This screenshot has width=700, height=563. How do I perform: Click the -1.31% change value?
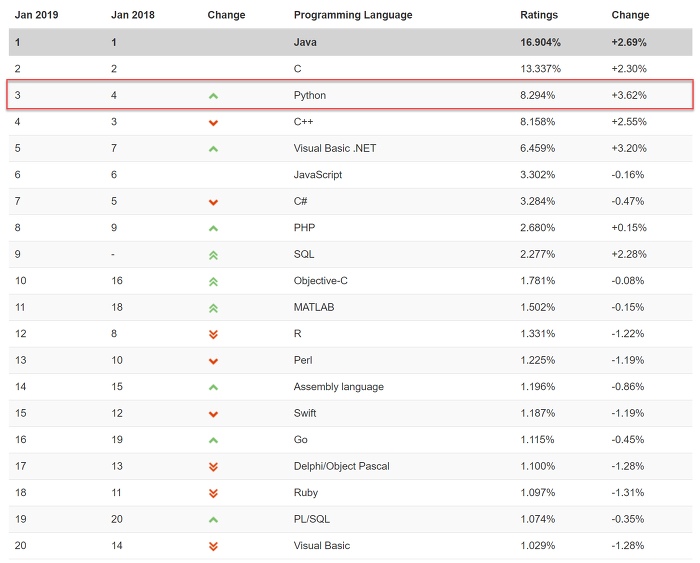pos(628,492)
